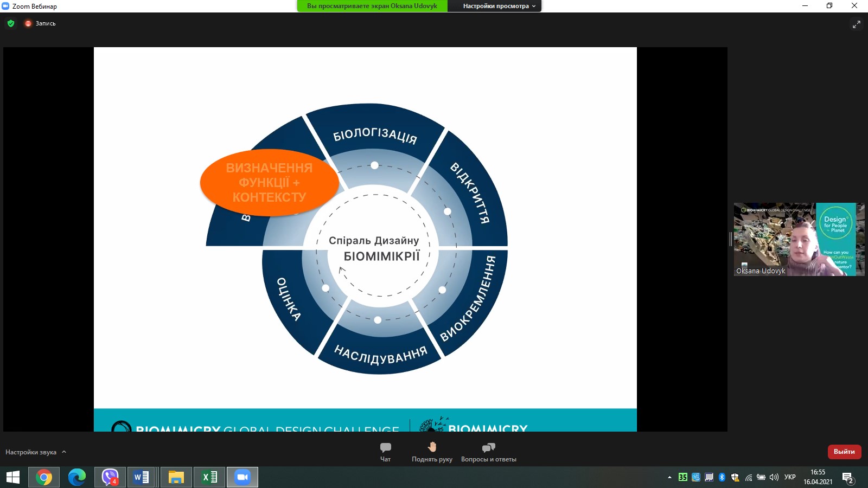868x488 pixels.
Task: Click the Запись recording indicator
Action: [40, 23]
